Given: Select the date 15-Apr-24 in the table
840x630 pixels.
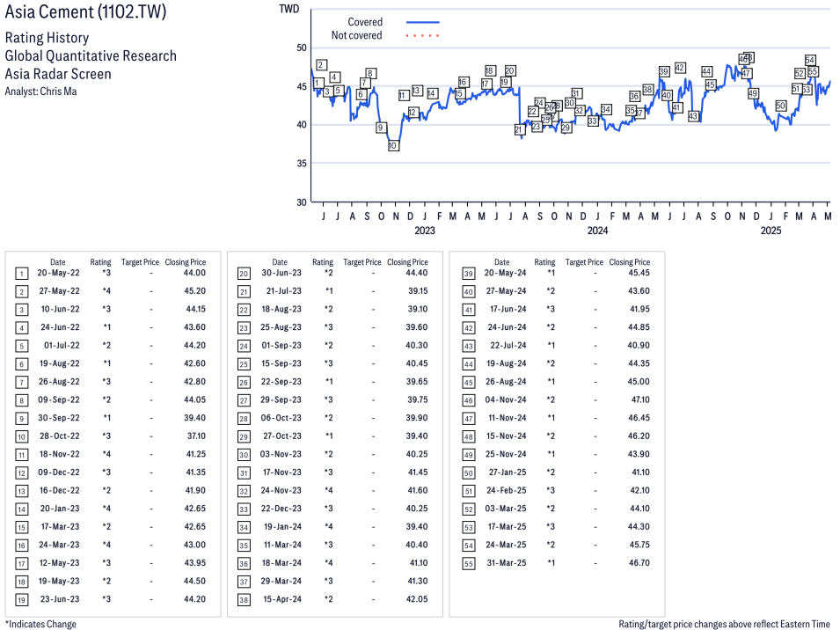Looking at the screenshot, I should point(282,599).
